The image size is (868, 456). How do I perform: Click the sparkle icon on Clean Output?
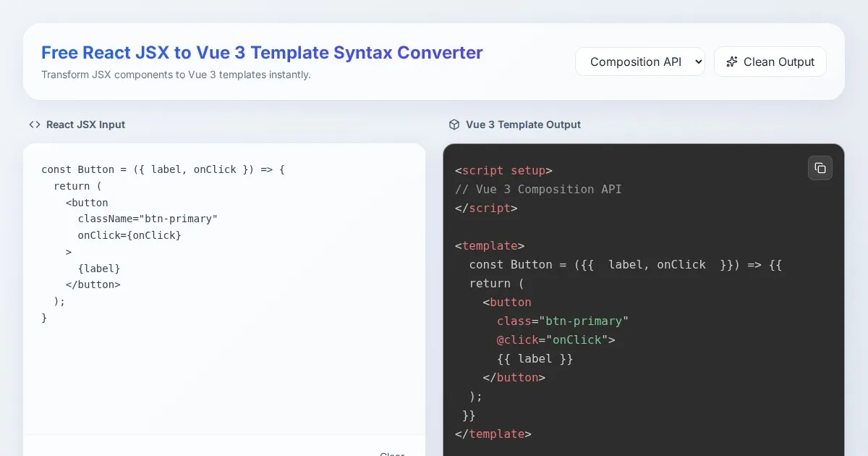tap(731, 62)
